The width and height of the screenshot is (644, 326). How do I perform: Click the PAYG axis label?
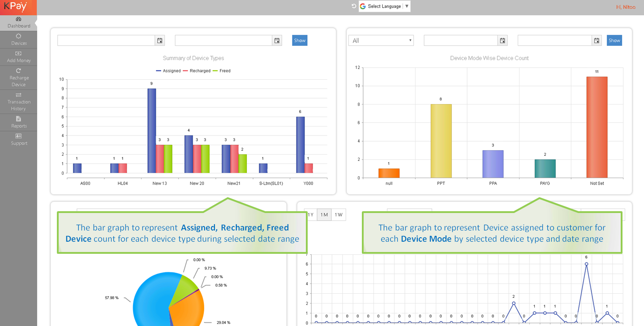point(545,183)
